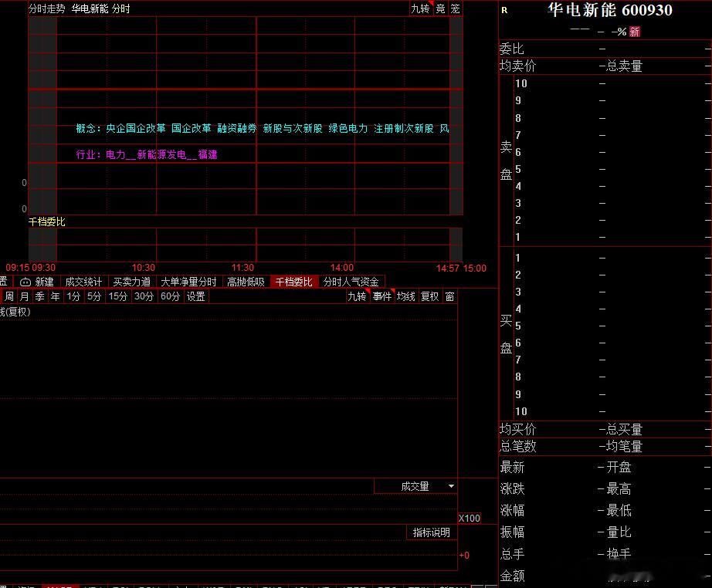Click the 委比 row label

click(x=512, y=49)
